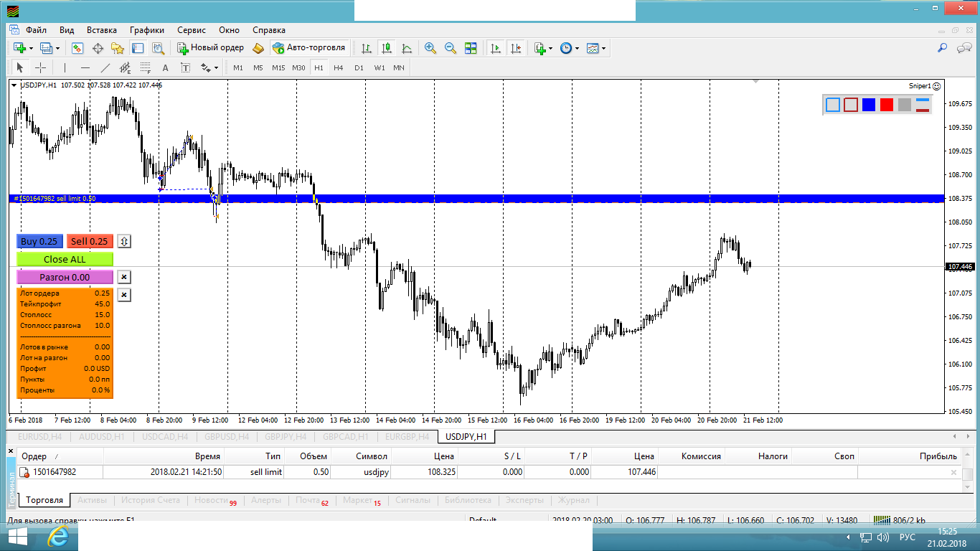This screenshot has width=980, height=551.
Task: Switch to the История Счета tab
Action: [x=150, y=500]
